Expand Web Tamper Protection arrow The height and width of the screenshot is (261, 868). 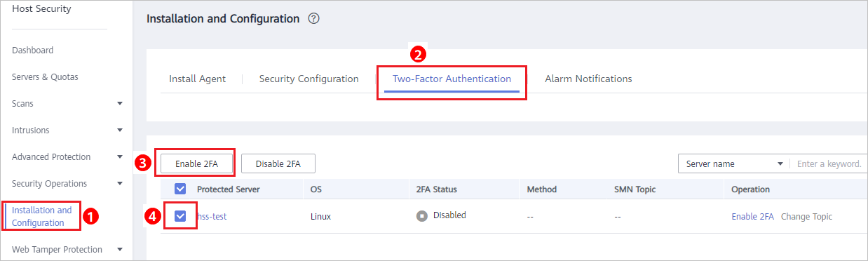click(120, 250)
